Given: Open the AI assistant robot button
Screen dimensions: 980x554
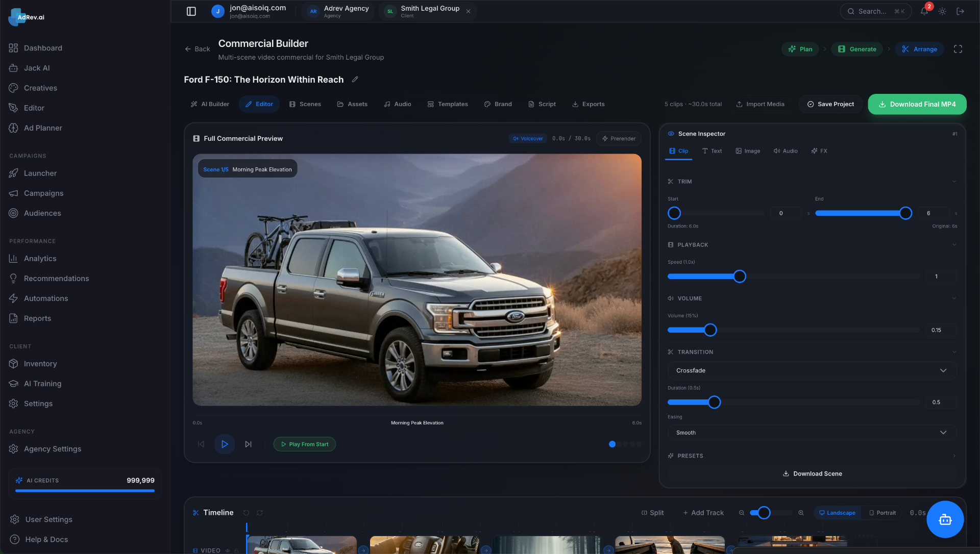Looking at the screenshot, I should click(x=945, y=519).
